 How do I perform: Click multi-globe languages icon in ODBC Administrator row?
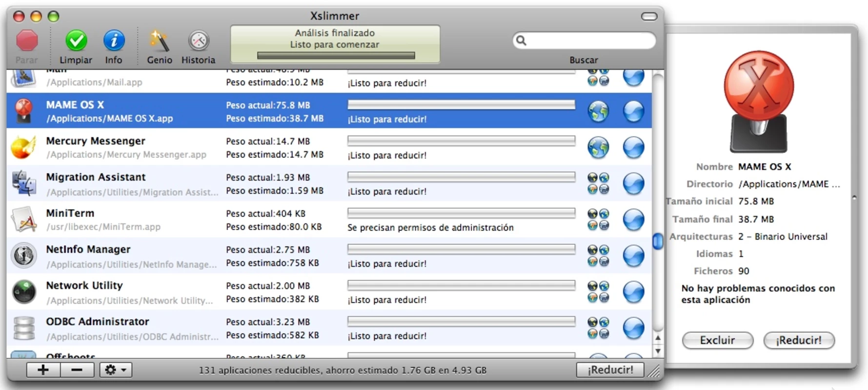point(598,328)
